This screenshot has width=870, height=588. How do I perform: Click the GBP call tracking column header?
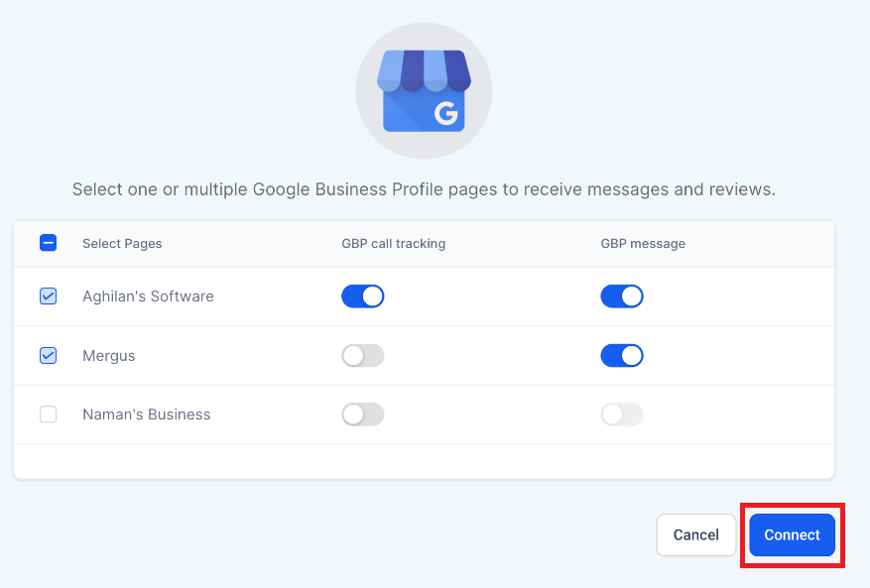click(x=394, y=244)
